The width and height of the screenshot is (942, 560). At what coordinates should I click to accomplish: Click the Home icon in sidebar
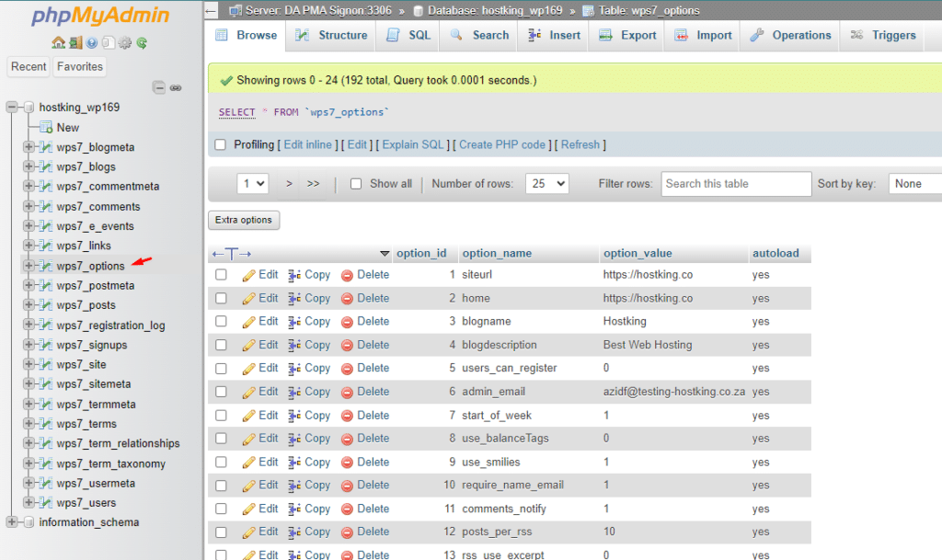coord(58,42)
